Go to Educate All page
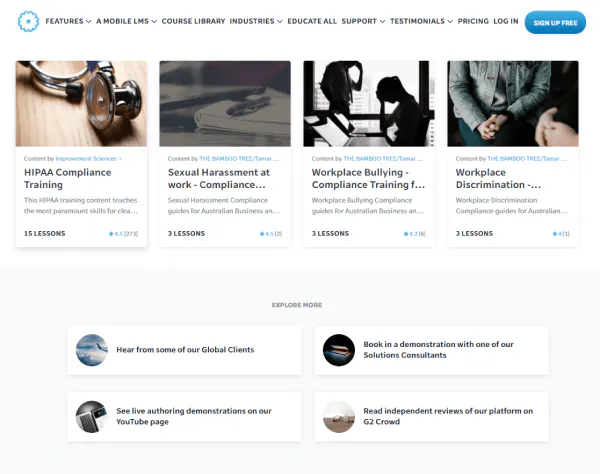This screenshot has height=474, width=600. (312, 21)
